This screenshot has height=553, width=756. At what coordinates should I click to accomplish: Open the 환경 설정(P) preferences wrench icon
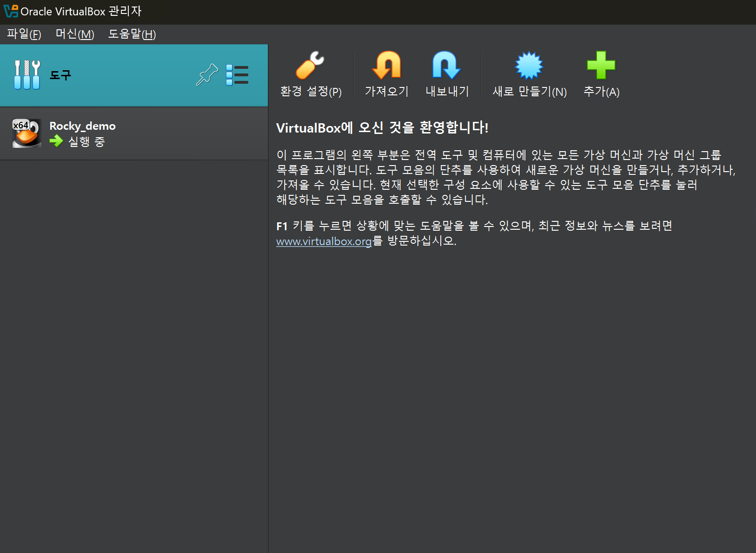[x=310, y=66]
